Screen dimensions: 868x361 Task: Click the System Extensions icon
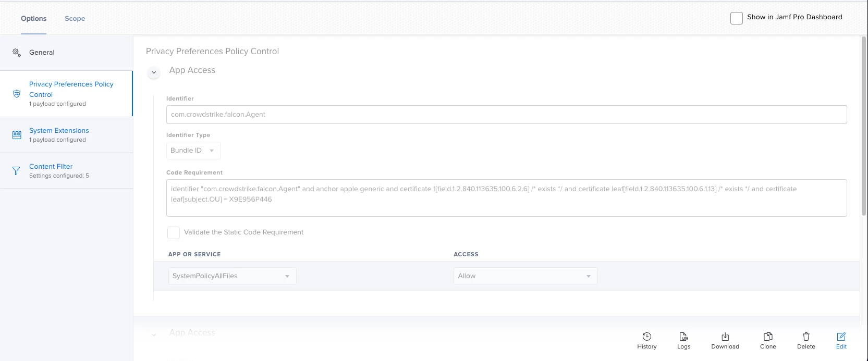coord(17,135)
